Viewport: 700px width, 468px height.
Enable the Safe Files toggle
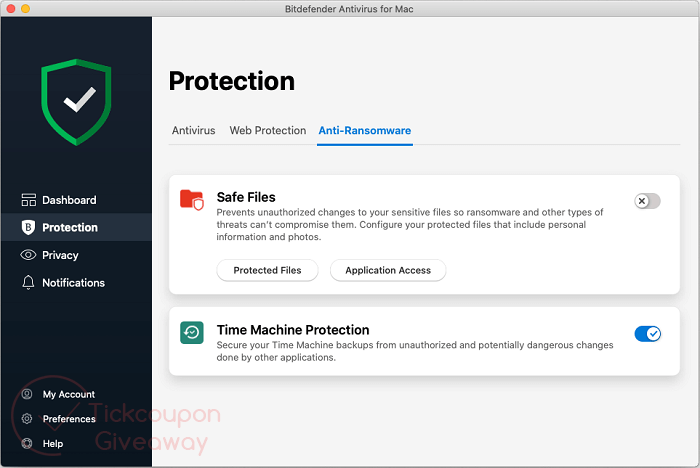point(647,201)
